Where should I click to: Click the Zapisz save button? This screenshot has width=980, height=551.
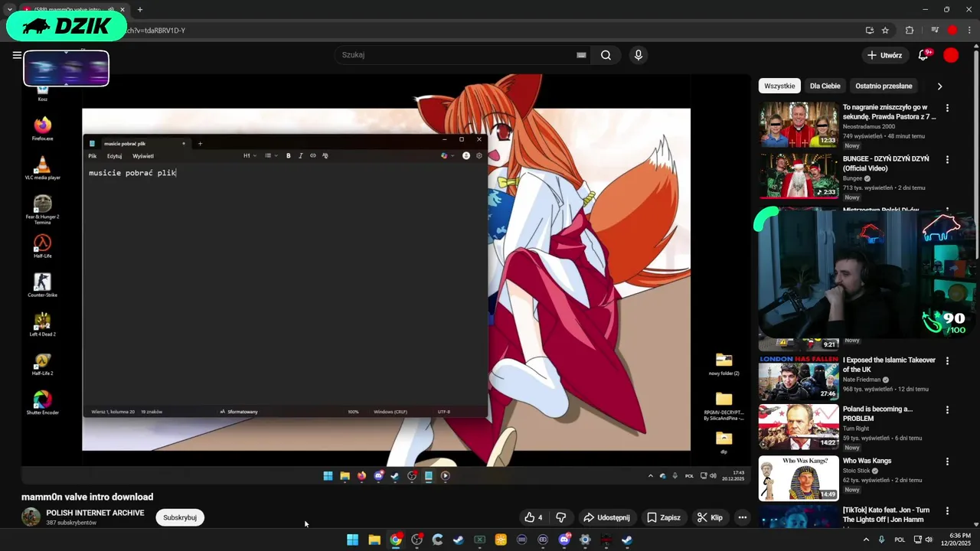pyautogui.click(x=663, y=517)
